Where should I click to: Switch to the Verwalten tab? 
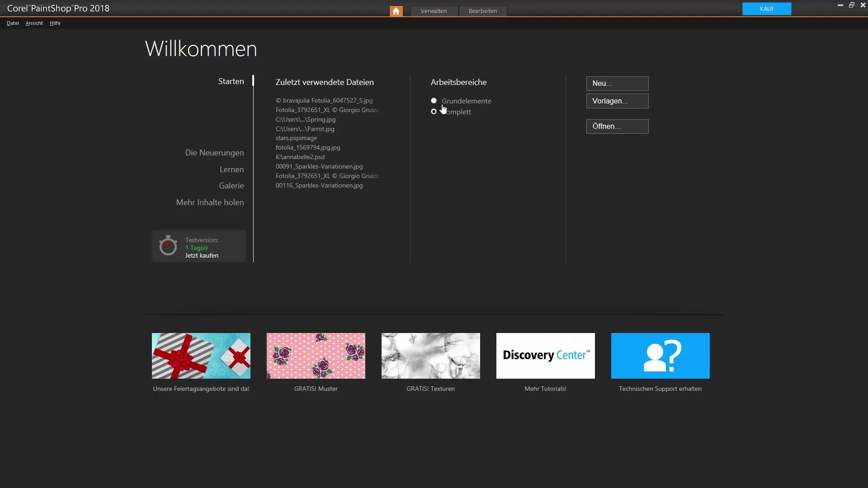434,11
